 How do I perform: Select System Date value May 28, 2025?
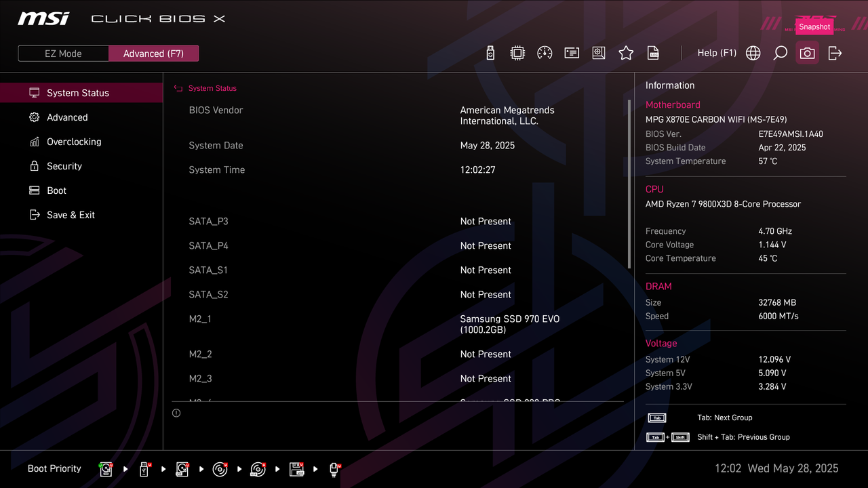(488, 146)
